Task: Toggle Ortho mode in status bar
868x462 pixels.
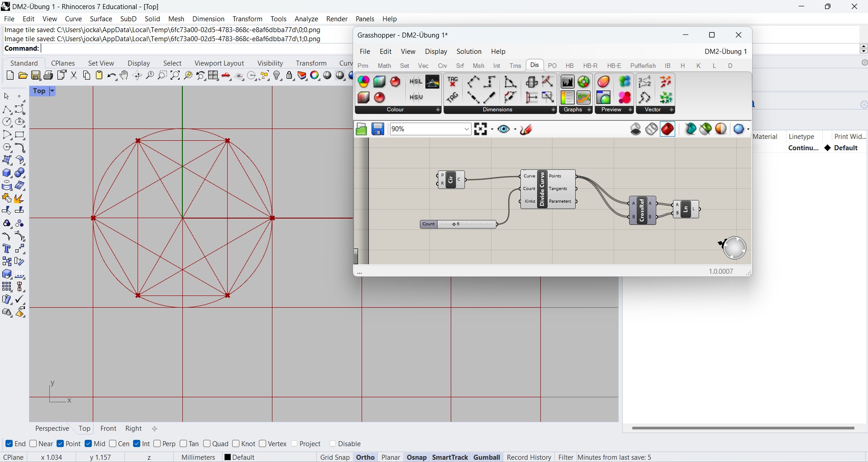Action: coord(365,457)
